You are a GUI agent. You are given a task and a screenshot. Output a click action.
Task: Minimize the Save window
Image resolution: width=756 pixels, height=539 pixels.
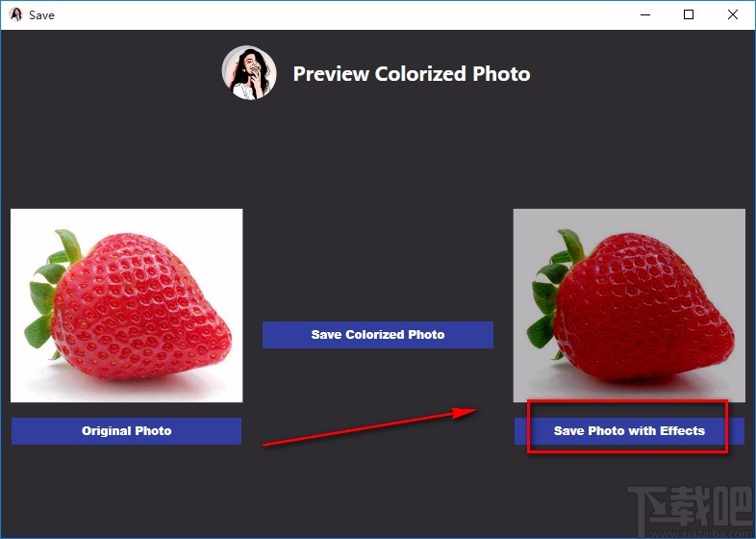(643, 14)
